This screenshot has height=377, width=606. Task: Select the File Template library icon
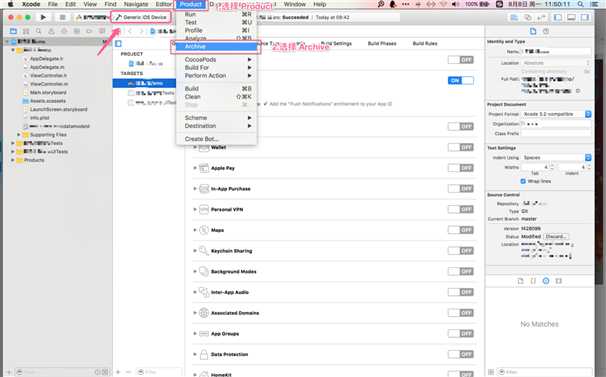[x=520, y=281]
